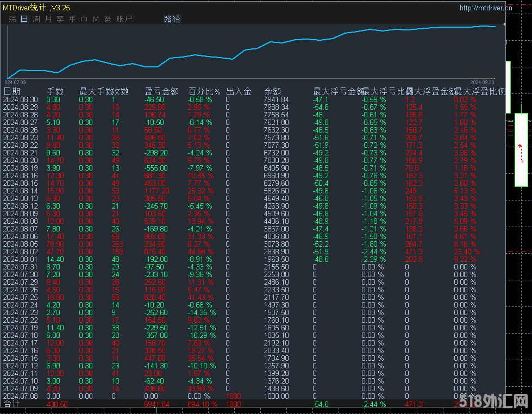Open the 备 notes tab
Screen dimensions: 532x414
pyautogui.click(x=108, y=19)
